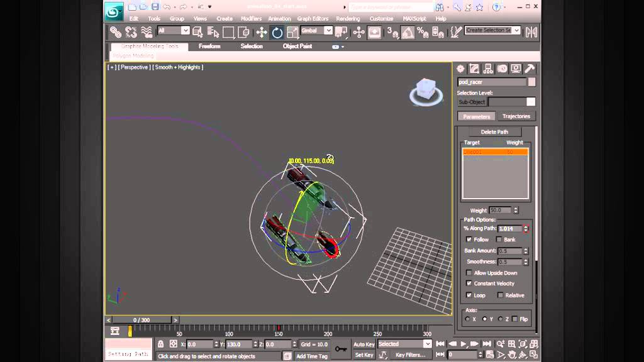Click the Unlink Selection tool
644x362 pixels.
pyautogui.click(x=131, y=32)
